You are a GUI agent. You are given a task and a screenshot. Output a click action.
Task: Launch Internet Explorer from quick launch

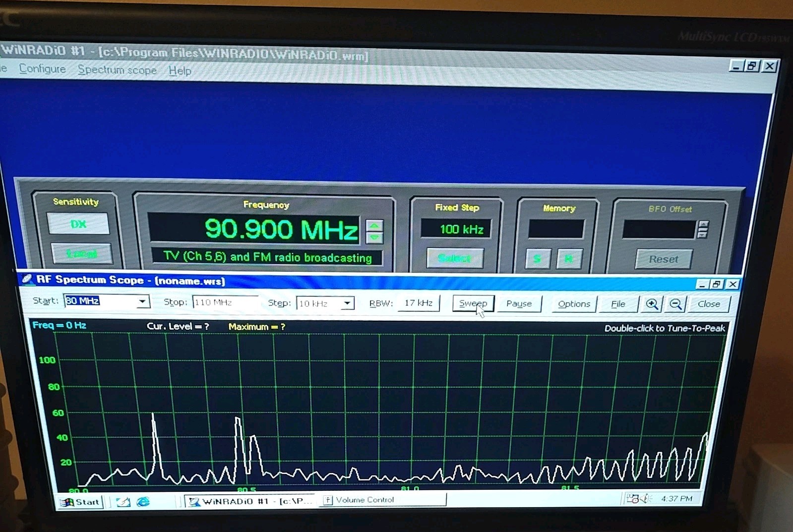(143, 502)
